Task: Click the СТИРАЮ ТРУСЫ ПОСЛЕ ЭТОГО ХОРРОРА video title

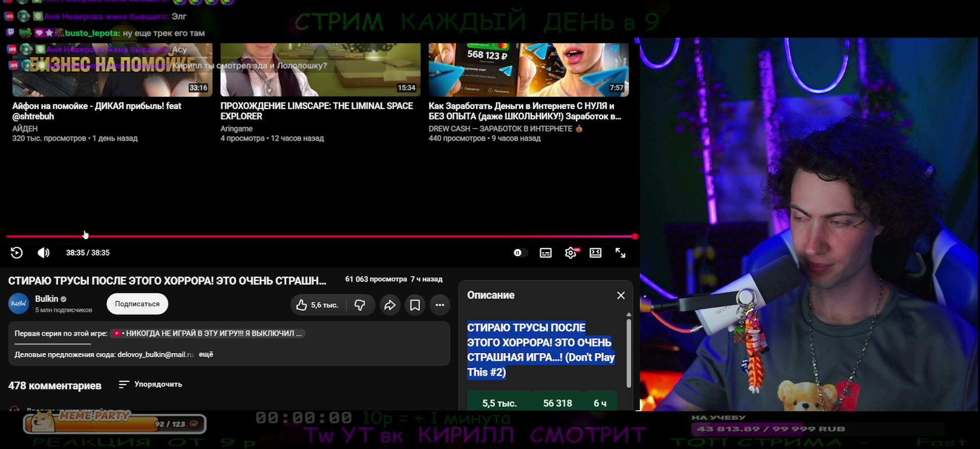Action: (167, 281)
